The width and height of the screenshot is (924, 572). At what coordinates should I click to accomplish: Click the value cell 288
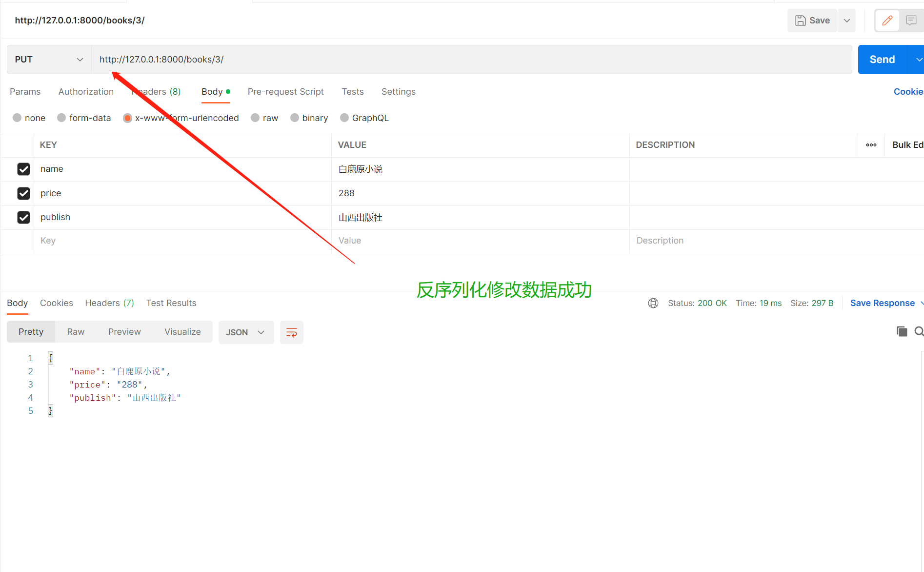pyautogui.click(x=481, y=193)
